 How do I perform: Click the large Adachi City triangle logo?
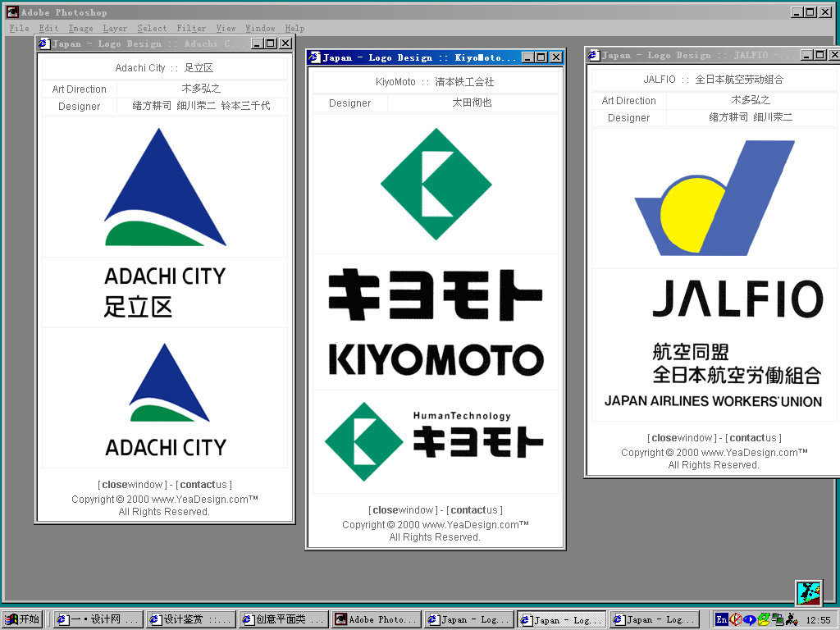click(x=165, y=188)
